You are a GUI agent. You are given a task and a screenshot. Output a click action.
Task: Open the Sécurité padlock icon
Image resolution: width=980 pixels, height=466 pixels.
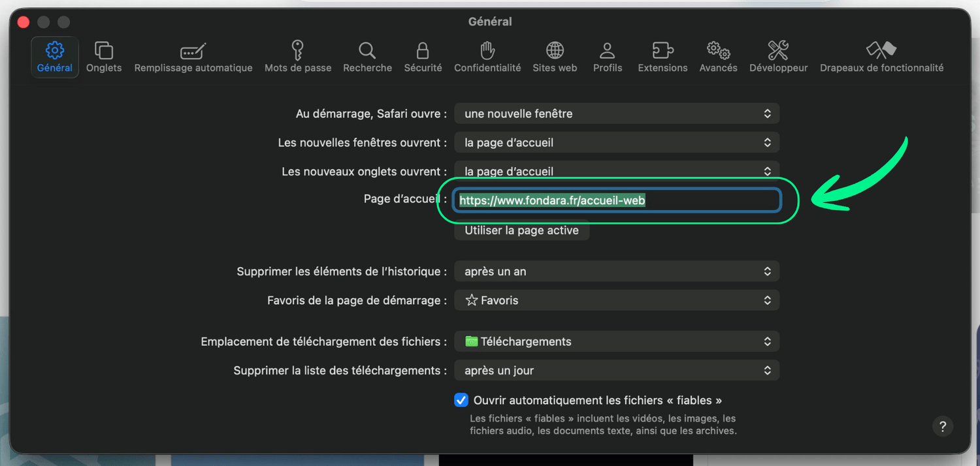pos(423,50)
